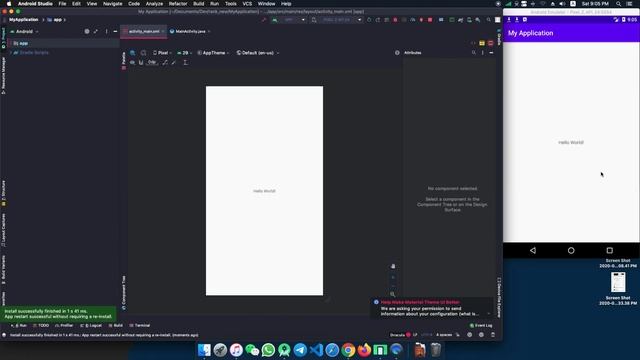Screen dimensions: 640x360
Task: Click the pan hand icon on design surface
Action: pyautogui.click(x=393, y=266)
